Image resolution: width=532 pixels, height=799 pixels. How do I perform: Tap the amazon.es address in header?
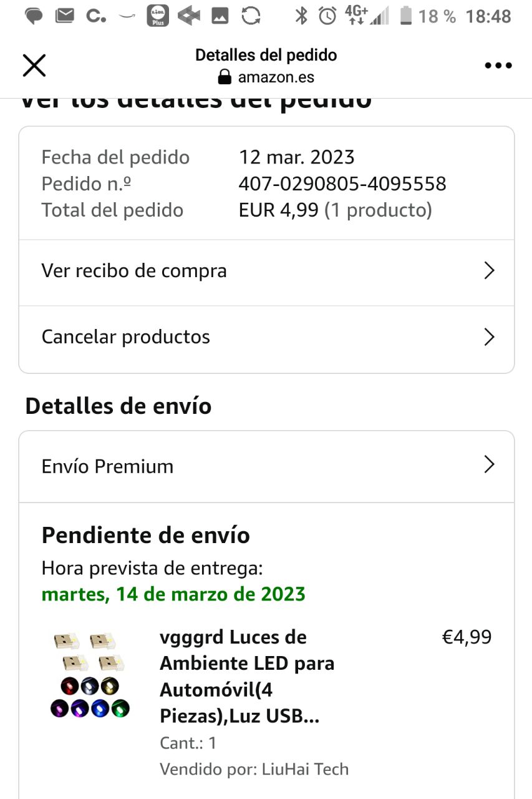pos(276,77)
